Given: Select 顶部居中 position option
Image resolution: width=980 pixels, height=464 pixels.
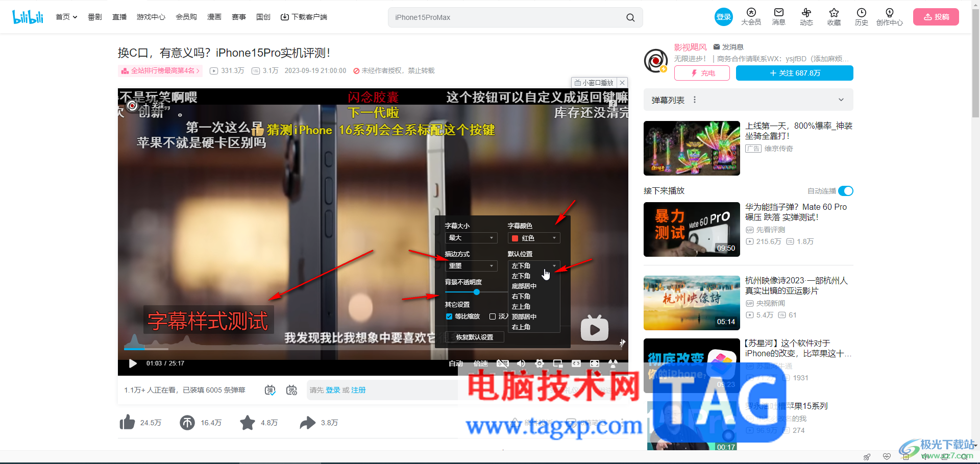Looking at the screenshot, I should (x=534, y=317).
